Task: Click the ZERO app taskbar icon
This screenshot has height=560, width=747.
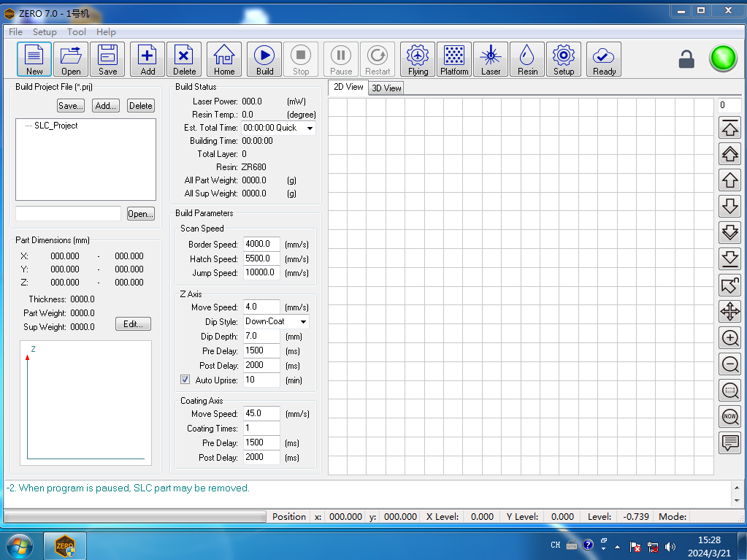Action: tap(65, 546)
